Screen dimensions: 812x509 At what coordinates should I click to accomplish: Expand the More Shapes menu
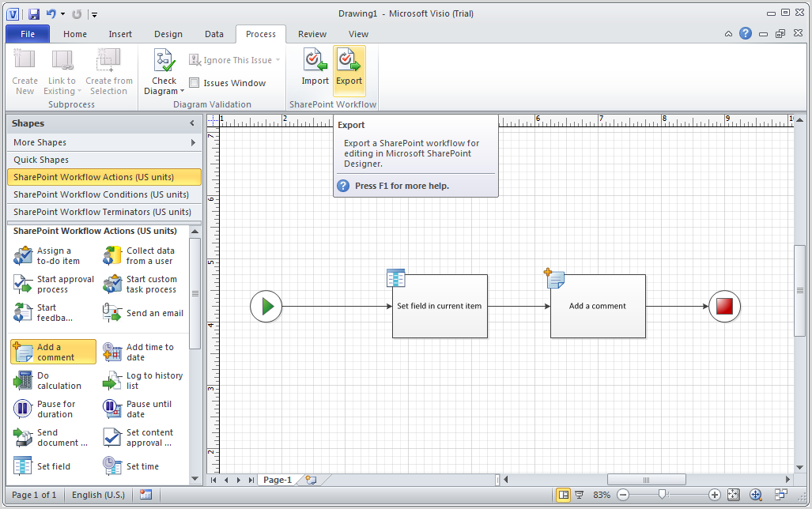[104, 142]
